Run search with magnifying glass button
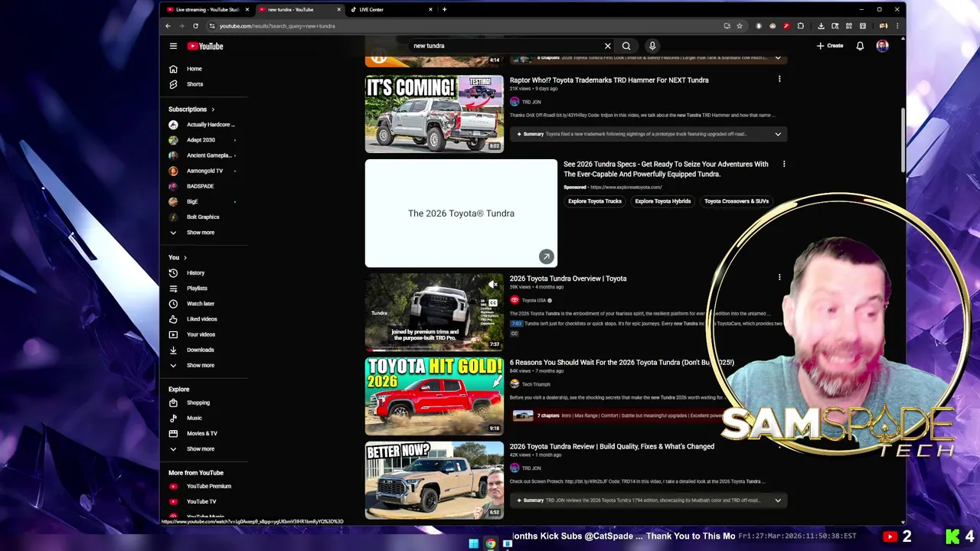980x551 pixels. 626,46
